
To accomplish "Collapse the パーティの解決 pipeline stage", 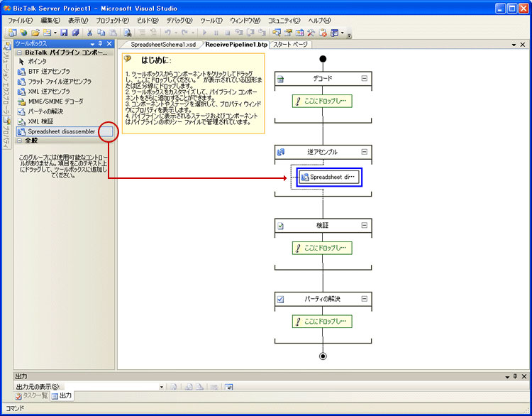I will tap(364, 299).
